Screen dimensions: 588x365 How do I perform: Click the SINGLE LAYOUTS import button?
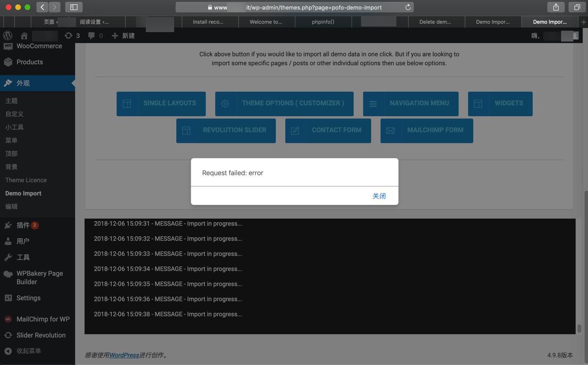coord(161,103)
